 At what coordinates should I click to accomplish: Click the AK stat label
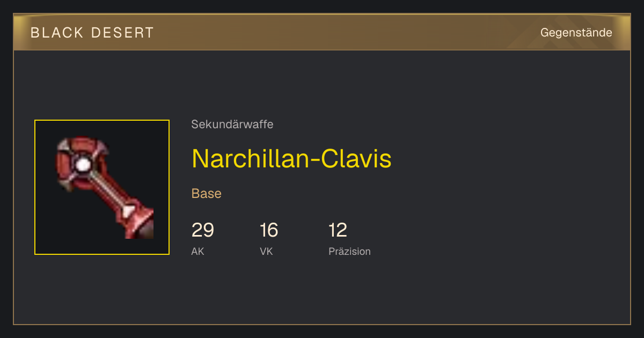pyautogui.click(x=197, y=251)
